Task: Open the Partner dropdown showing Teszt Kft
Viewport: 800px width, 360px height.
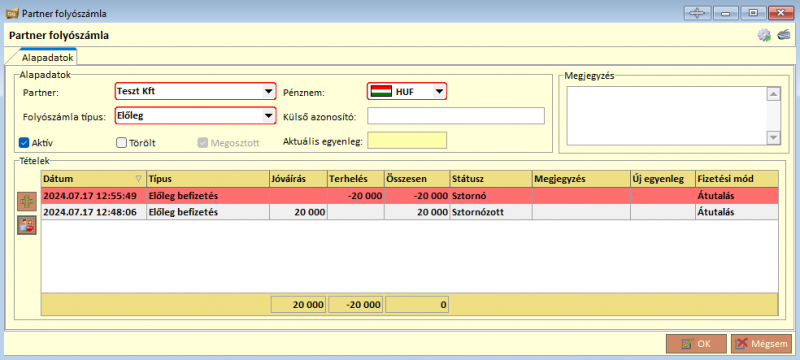Action: click(x=195, y=91)
